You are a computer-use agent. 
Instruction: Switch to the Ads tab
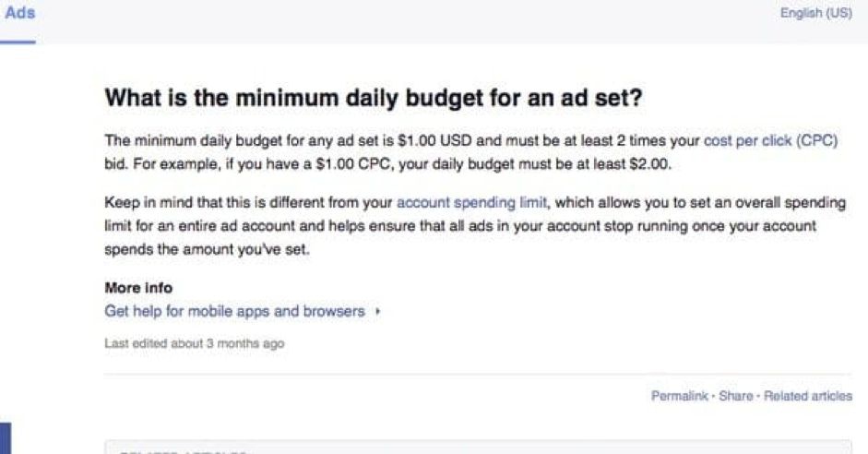(19, 15)
